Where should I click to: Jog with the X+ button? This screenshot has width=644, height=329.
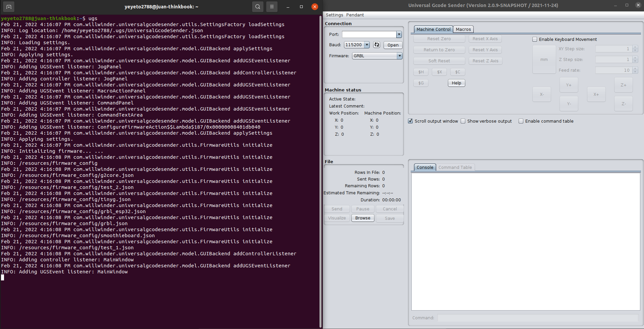pyautogui.click(x=596, y=94)
